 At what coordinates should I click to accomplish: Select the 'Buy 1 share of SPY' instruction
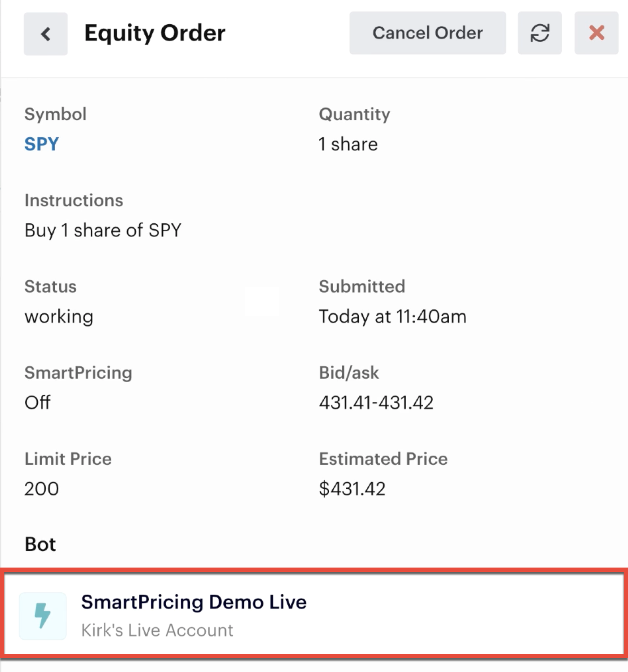click(x=103, y=230)
